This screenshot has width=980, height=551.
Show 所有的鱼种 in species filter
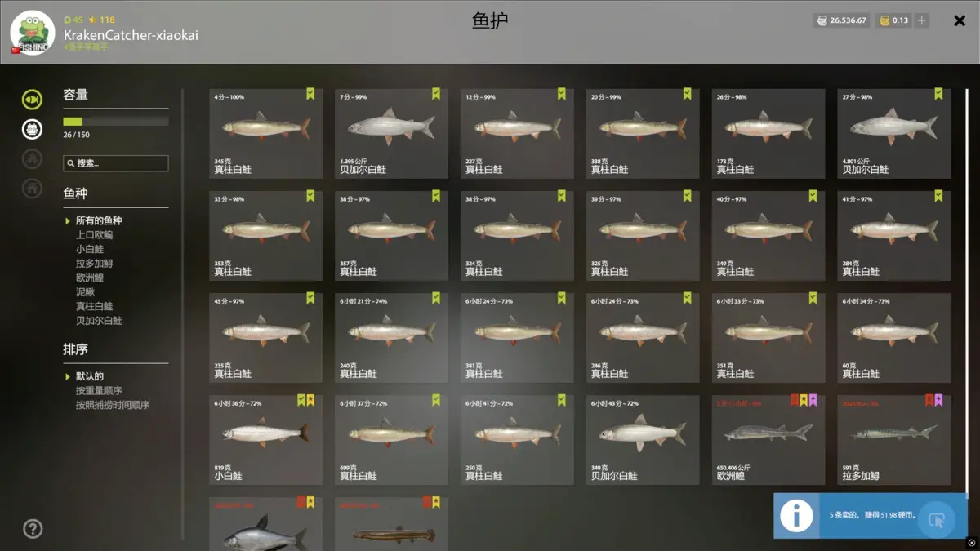[x=99, y=220]
